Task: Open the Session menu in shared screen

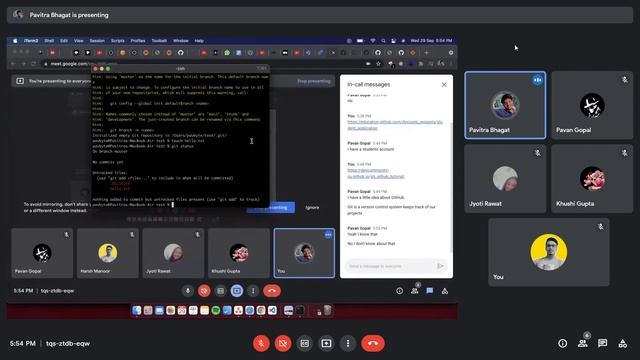Action: 97,41
